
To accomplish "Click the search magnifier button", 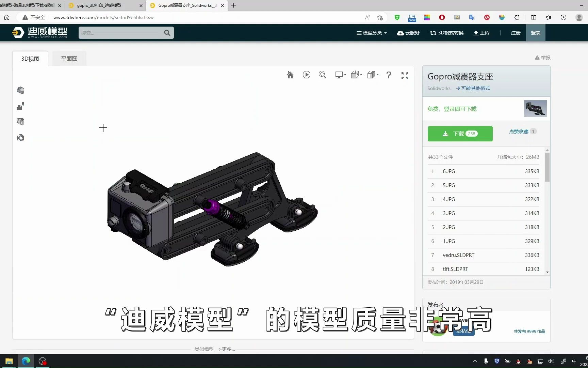I will (167, 33).
